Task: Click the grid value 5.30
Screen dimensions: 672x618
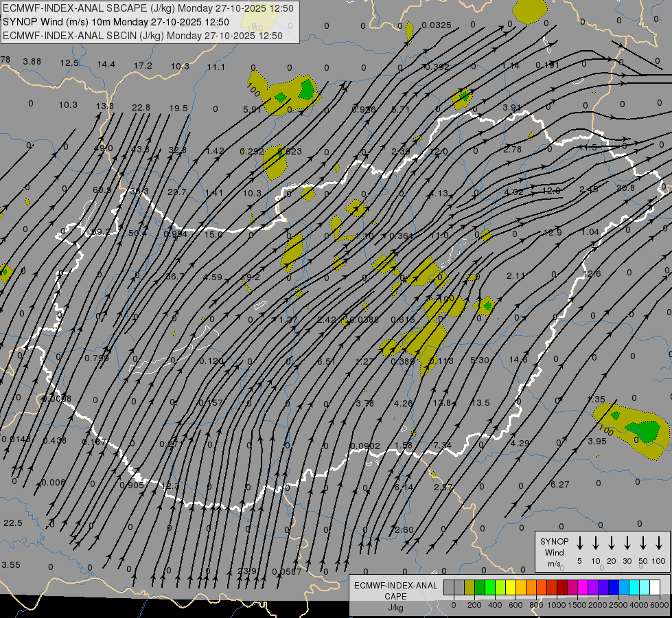Action: tap(480, 360)
